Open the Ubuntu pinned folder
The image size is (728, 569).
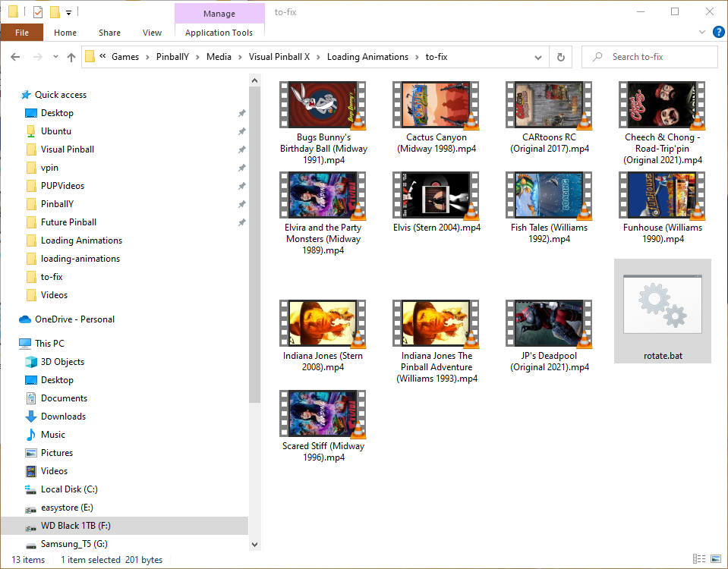tap(55, 131)
